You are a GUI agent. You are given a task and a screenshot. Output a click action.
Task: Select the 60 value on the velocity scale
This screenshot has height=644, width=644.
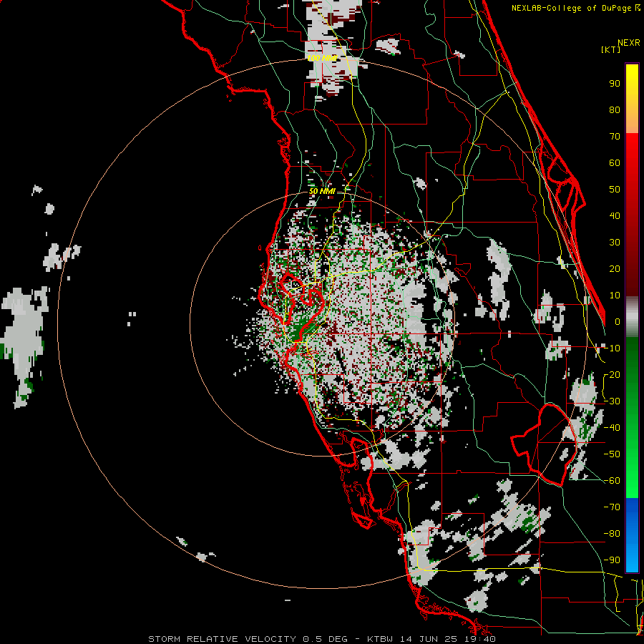(615, 163)
